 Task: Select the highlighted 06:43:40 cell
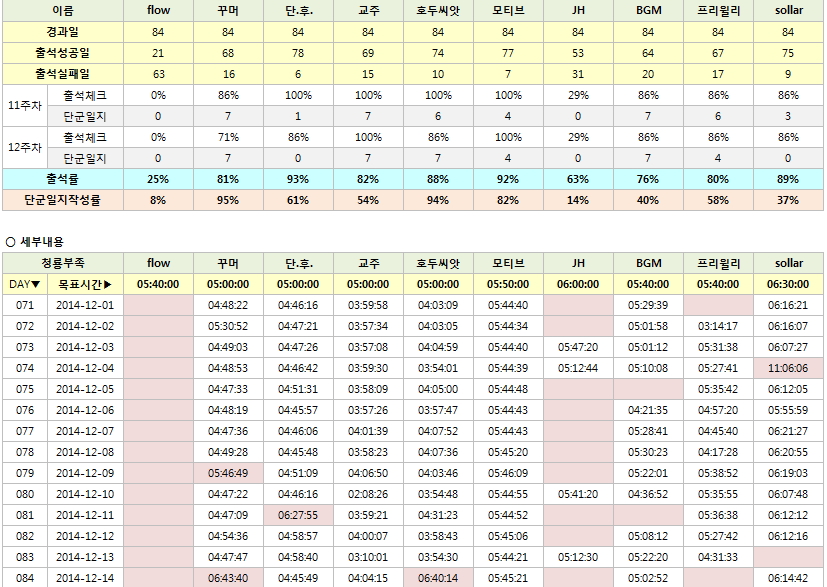coord(228,578)
